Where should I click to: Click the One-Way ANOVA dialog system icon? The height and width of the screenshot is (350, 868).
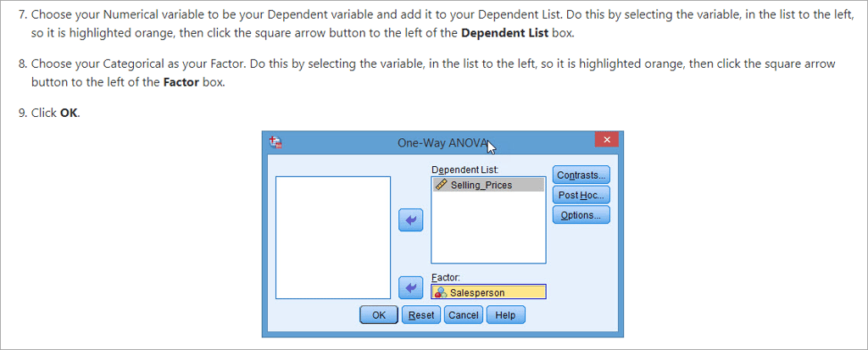pos(275,143)
